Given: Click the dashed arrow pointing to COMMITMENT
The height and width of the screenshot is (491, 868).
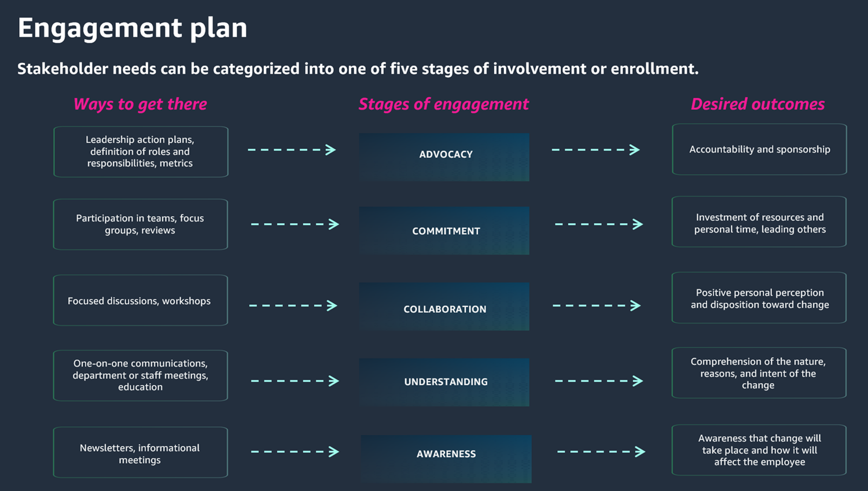Looking at the screenshot, I should tap(295, 224).
